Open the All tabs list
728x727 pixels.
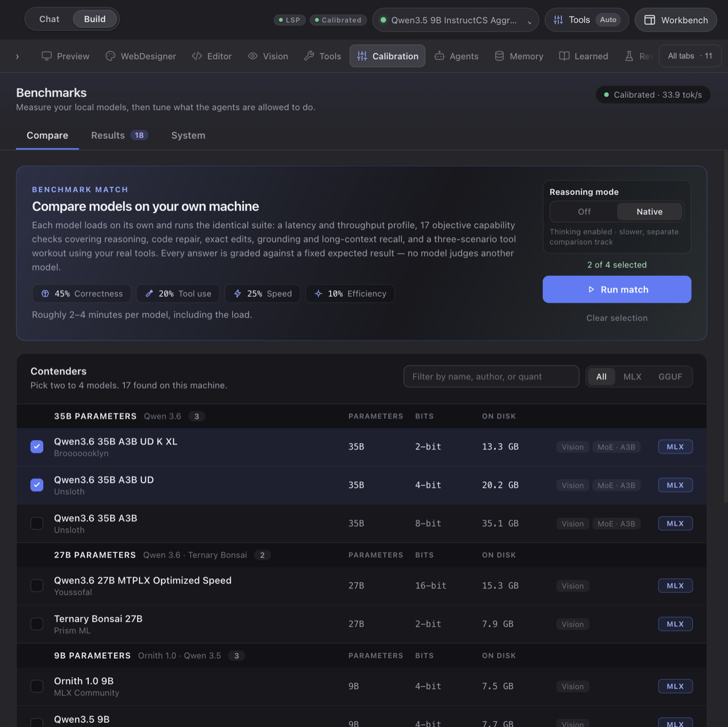690,56
